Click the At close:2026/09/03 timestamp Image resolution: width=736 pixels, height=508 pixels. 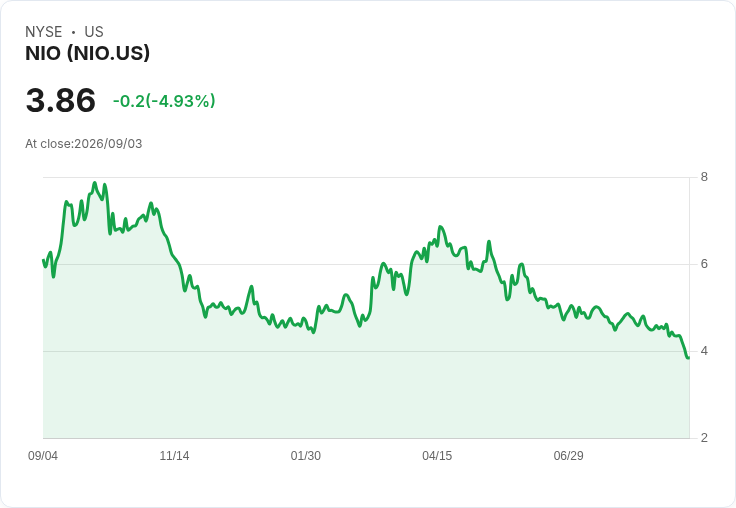[84, 144]
